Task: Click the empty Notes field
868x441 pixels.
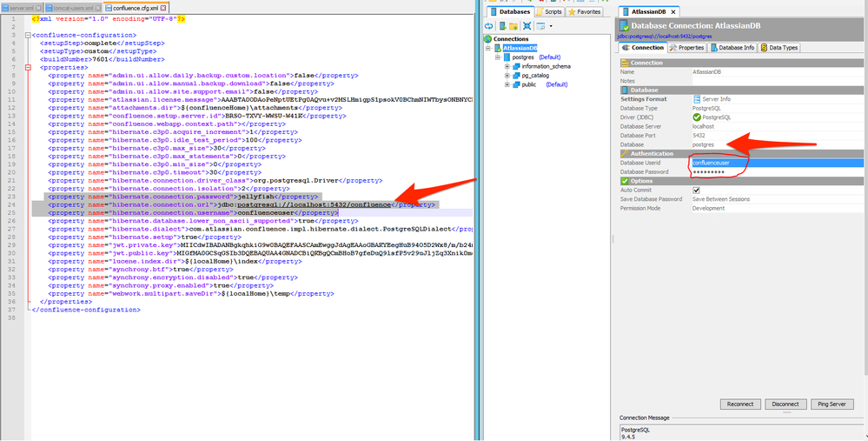Action: [x=778, y=81]
